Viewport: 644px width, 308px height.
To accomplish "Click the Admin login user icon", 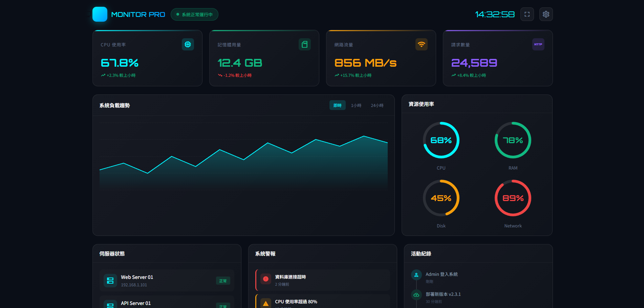I will (x=416, y=275).
